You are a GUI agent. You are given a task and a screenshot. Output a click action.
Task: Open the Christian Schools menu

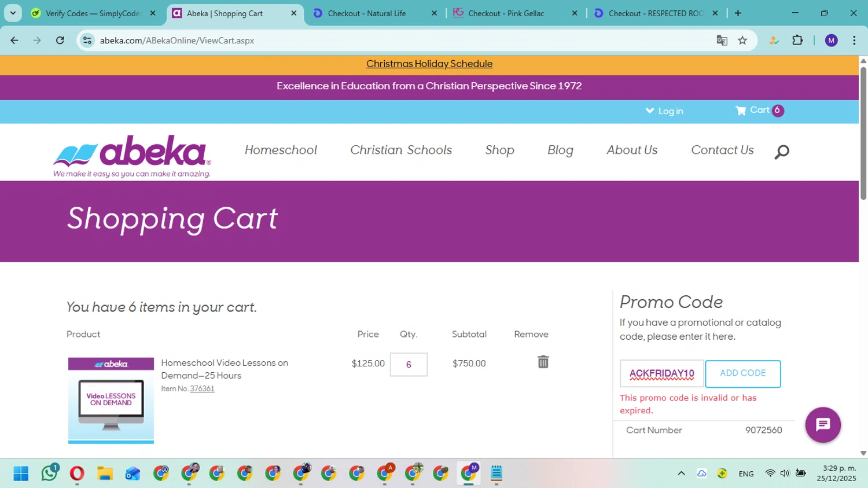[x=401, y=150]
